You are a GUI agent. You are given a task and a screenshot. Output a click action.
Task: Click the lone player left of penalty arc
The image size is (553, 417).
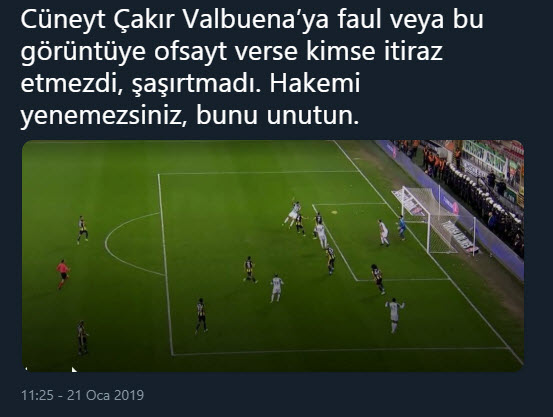click(82, 230)
